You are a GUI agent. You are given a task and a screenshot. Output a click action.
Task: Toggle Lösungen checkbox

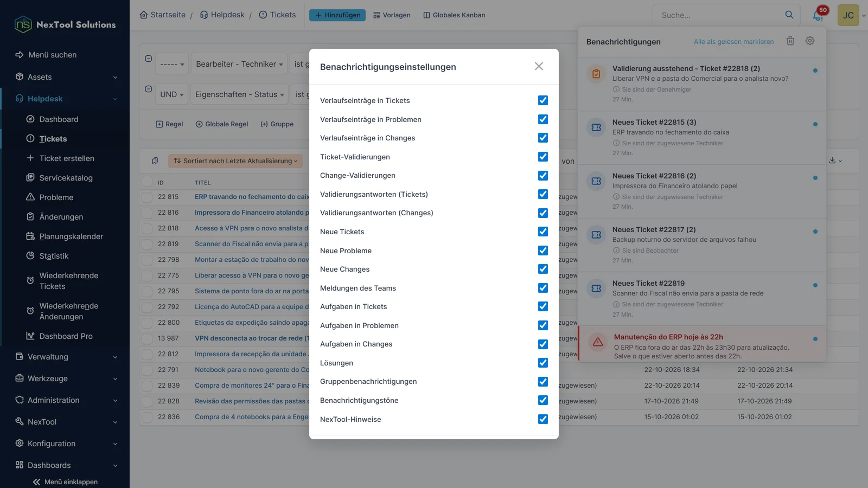(x=543, y=363)
